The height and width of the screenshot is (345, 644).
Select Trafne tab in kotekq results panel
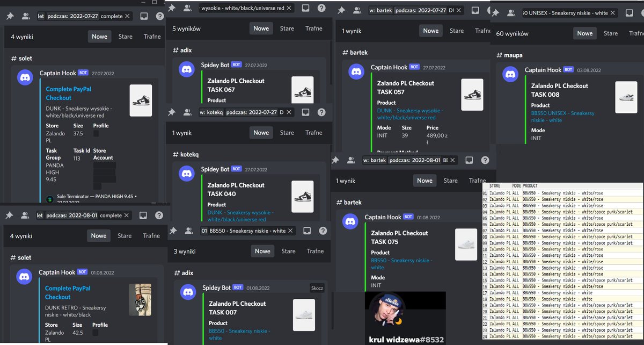314,133
